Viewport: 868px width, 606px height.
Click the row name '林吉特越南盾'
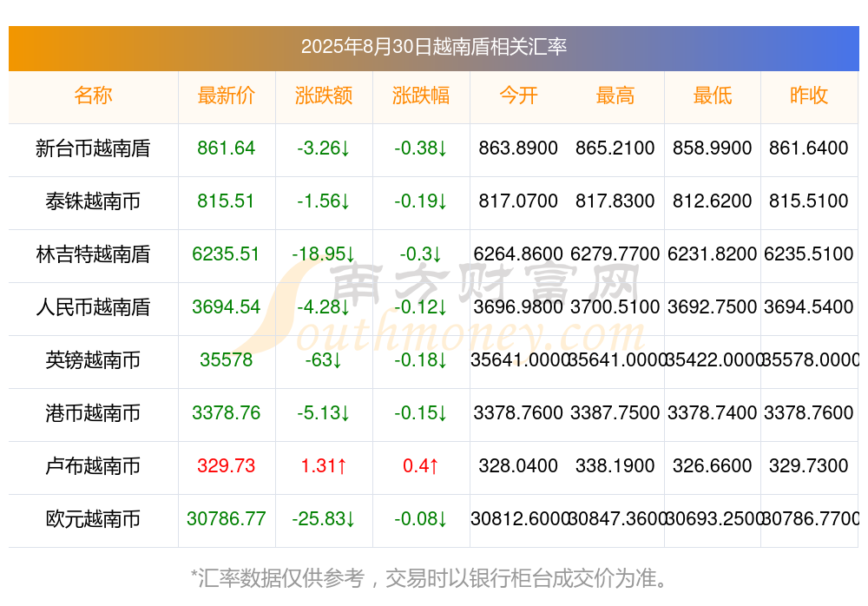coord(93,254)
